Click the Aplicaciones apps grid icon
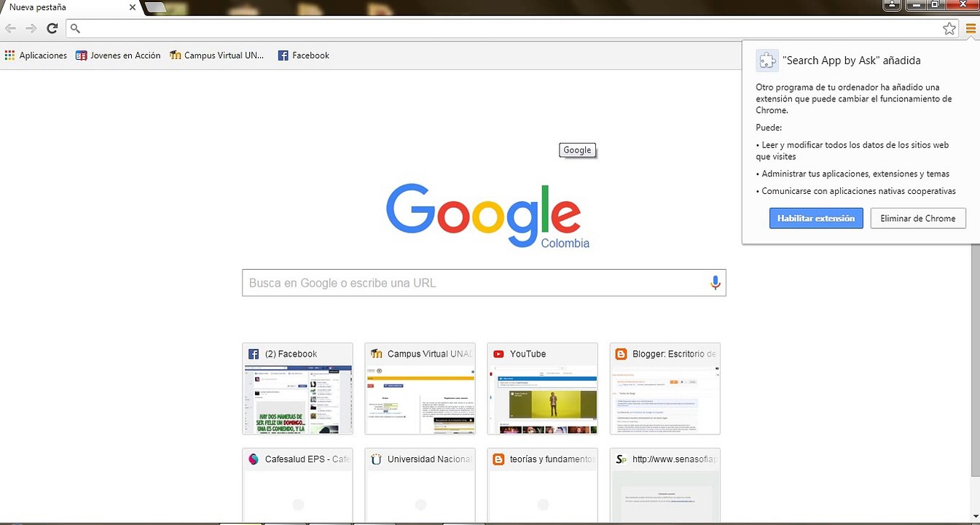Screen dimensions: 980x525 click(9, 55)
